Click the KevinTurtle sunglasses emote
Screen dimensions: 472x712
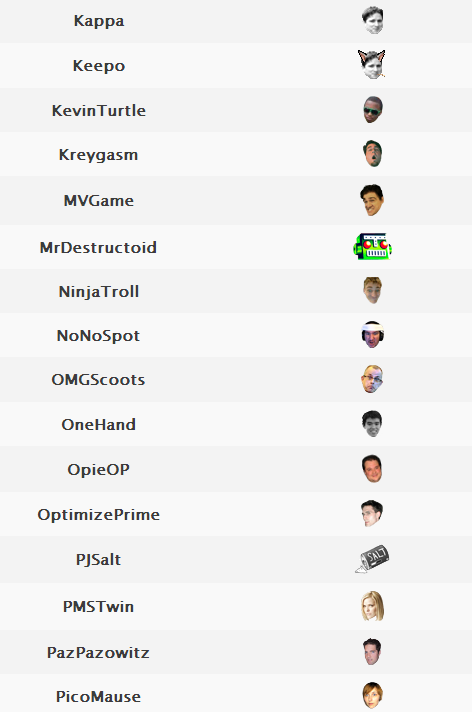[x=373, y=109]
